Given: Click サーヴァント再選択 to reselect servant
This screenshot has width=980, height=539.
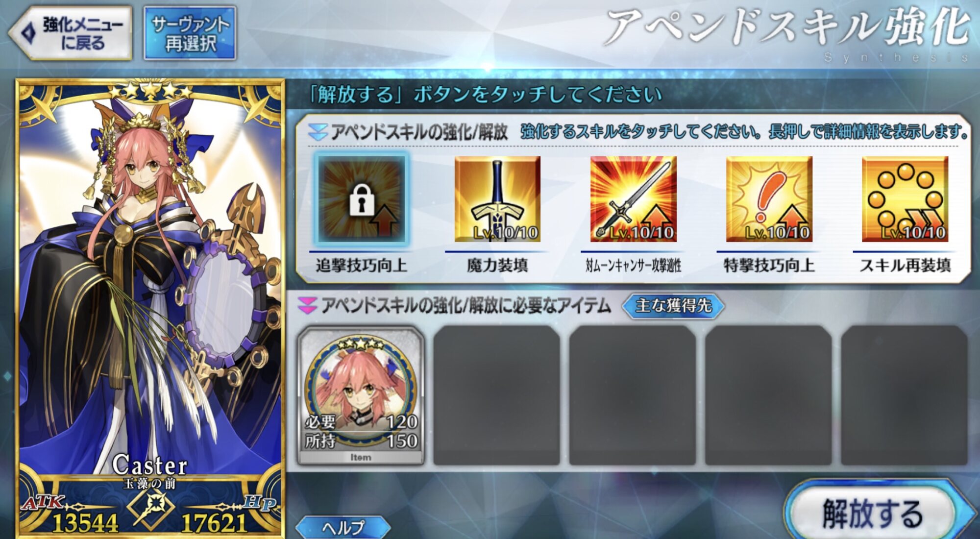Looking at the screenshot, I should [190, 33].
